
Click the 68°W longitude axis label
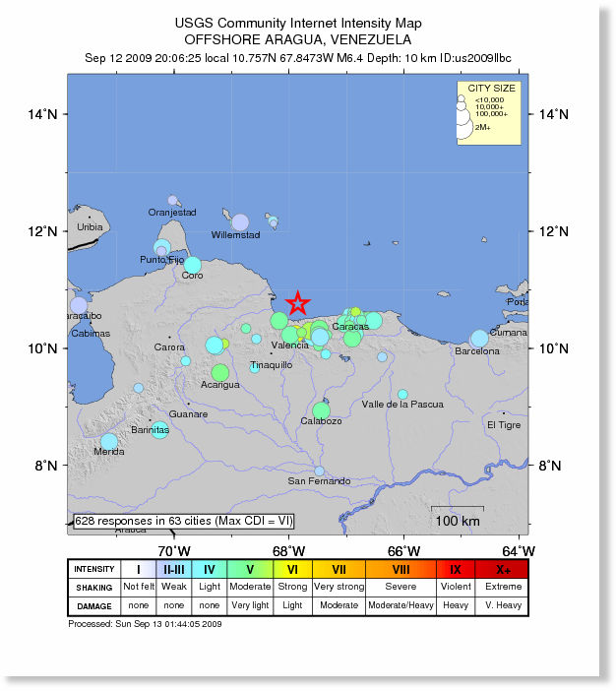tap(288, 551)
